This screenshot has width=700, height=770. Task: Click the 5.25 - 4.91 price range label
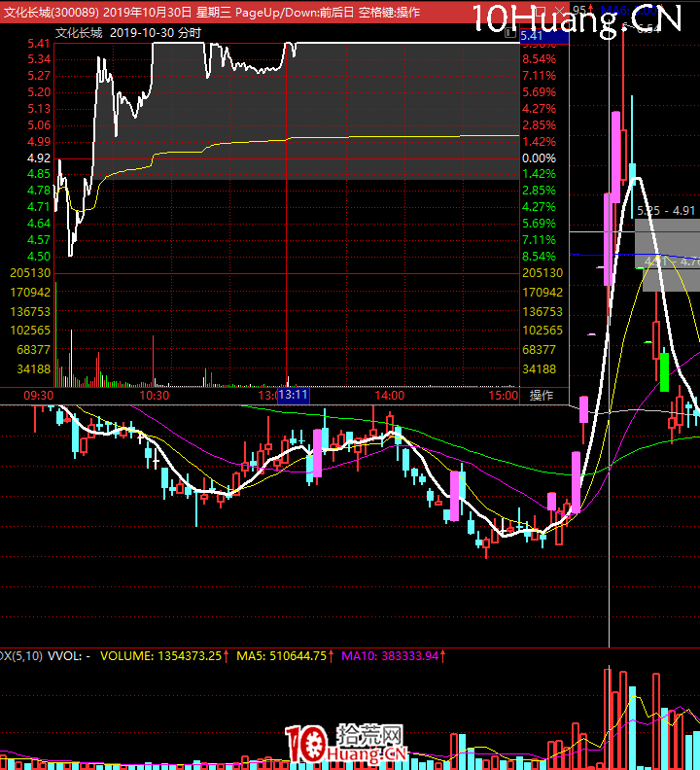[666, 211]
